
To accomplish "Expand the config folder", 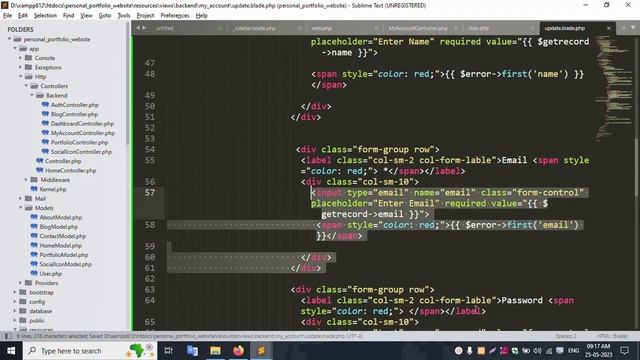I will [15, 302].
